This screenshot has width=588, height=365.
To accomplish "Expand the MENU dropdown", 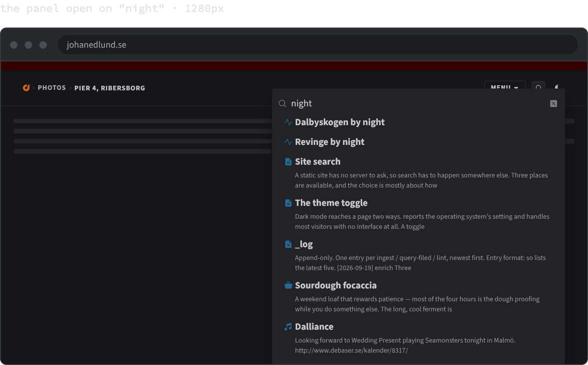I will click(505, 85).
